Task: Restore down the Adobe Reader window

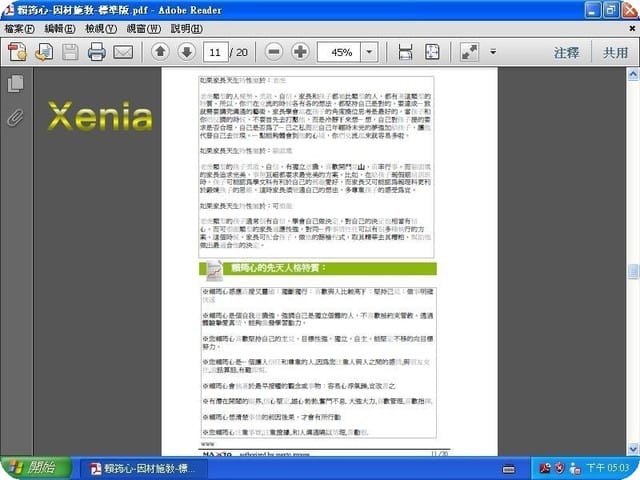Action: pos(611,10)
